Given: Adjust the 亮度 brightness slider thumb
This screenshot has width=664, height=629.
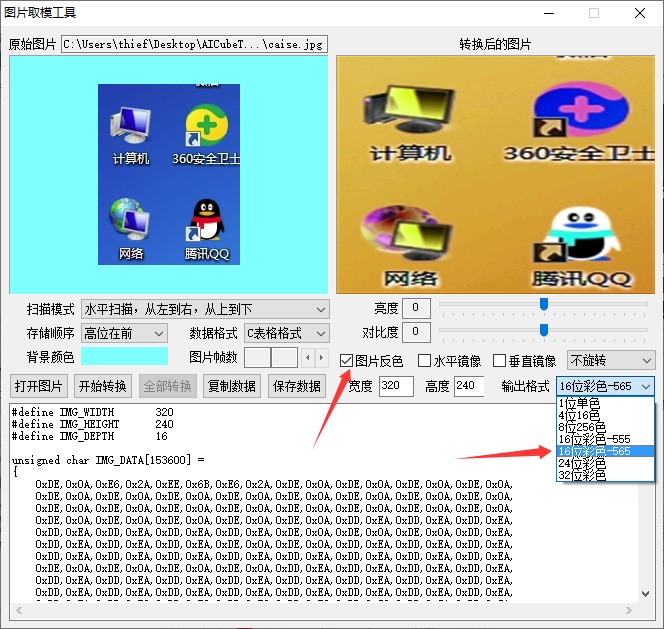Looking at the screenshot, I should coord(544,304).
